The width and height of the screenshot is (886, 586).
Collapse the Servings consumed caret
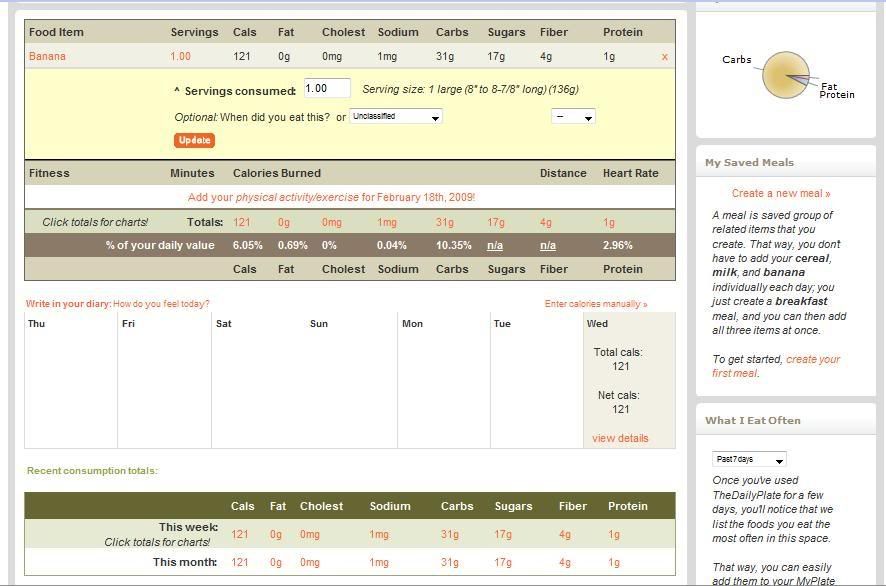[177, 90]
